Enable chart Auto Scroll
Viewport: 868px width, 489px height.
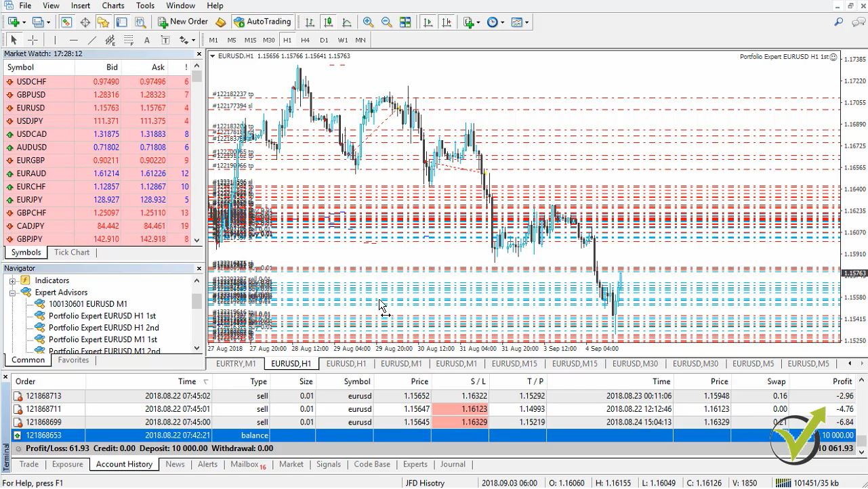coord(428,22)
